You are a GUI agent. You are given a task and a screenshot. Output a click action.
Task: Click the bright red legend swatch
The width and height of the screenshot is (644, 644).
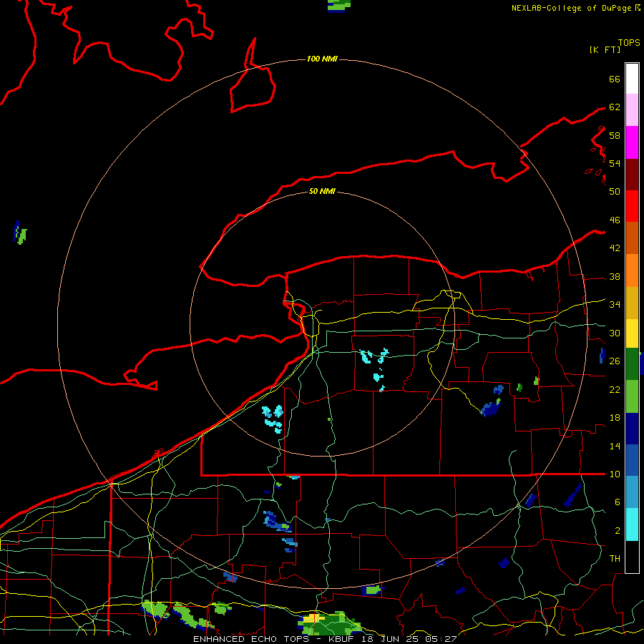click(x=632, y=206)
